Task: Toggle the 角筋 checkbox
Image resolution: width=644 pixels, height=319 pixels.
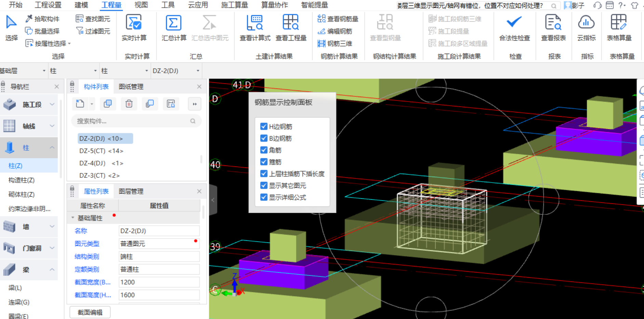Action: pyautogui.click(x=264, y=150)
